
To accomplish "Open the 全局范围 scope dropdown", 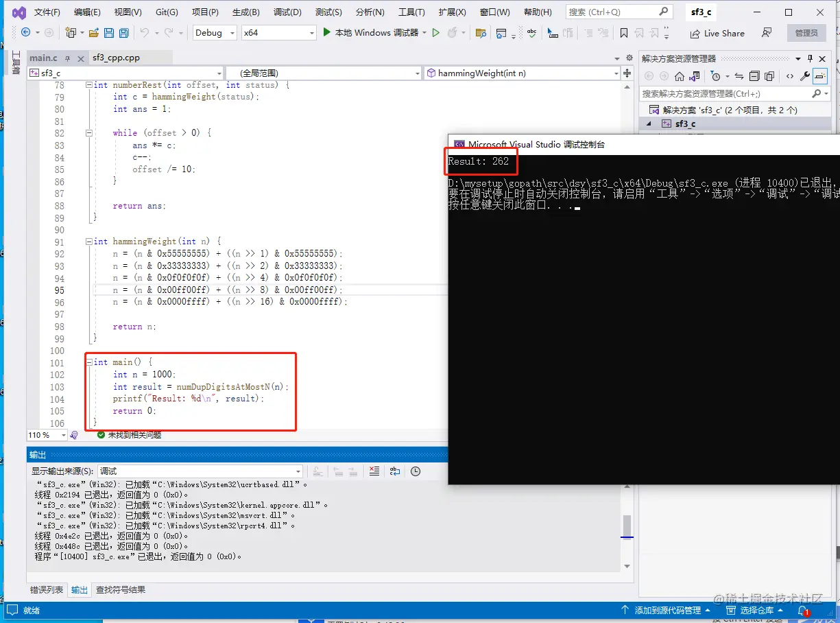I will 324,73.
